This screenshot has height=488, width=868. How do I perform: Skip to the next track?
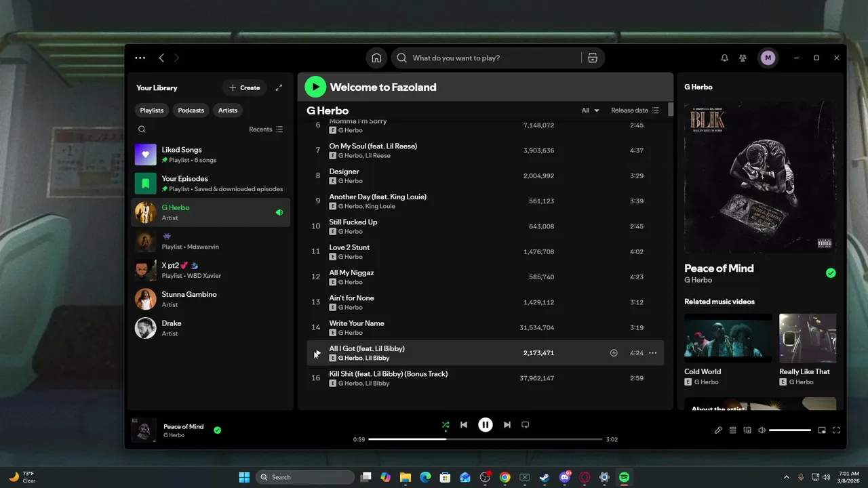(x=507, y=425)
